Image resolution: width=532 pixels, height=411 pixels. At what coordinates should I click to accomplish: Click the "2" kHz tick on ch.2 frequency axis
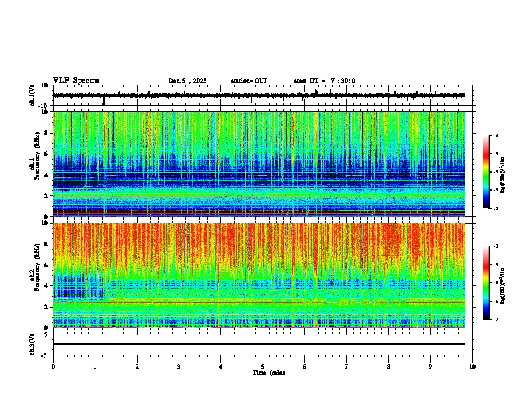47,307
